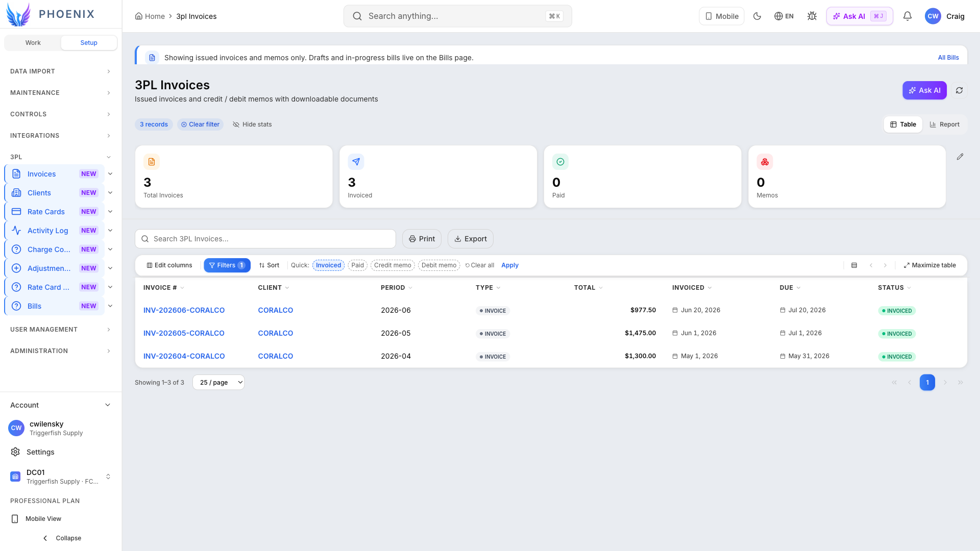Click the language globe EN selector
Screen dimensions: 980x551
pyautogui.click(x=784, y=16)
